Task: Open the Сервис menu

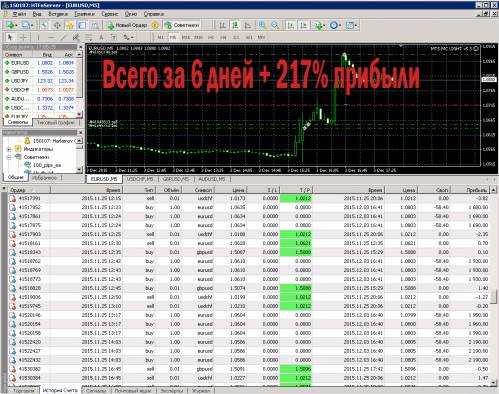Action: (x=110, y=14)
